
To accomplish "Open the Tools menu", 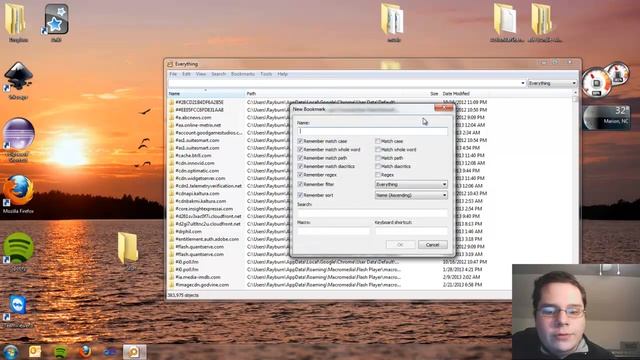I will [266, 74].
